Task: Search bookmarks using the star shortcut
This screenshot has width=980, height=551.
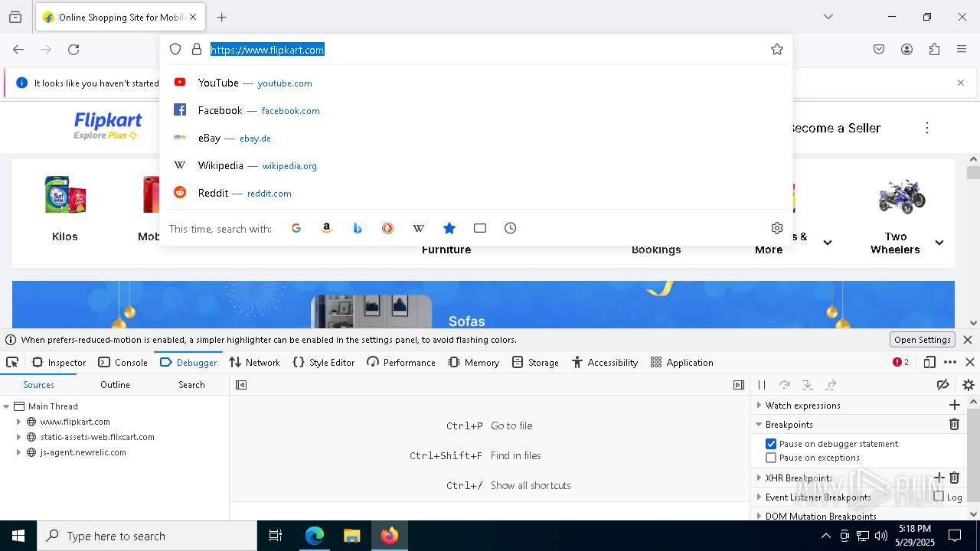Action: pyautogui.click(x=449, y=228)
